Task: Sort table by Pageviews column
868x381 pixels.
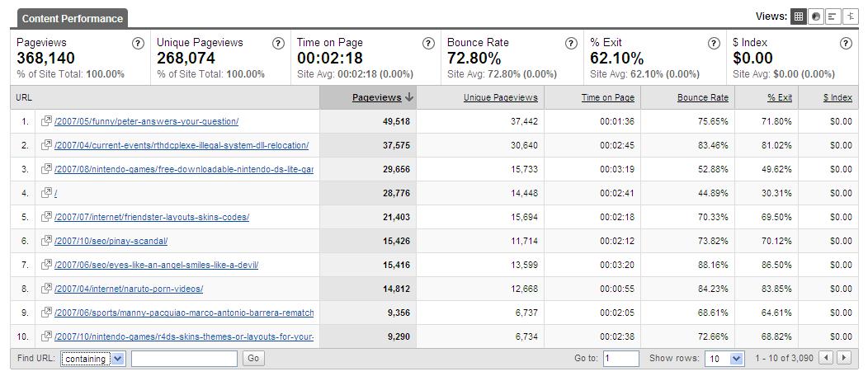Action: pyautogui.click(x=376, y=97)
